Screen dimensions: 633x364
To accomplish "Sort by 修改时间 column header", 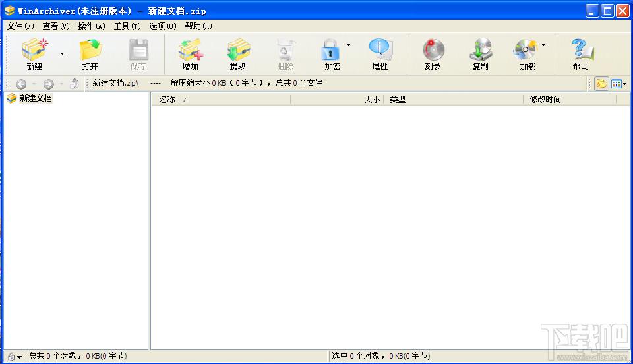I will pos(545,100).
